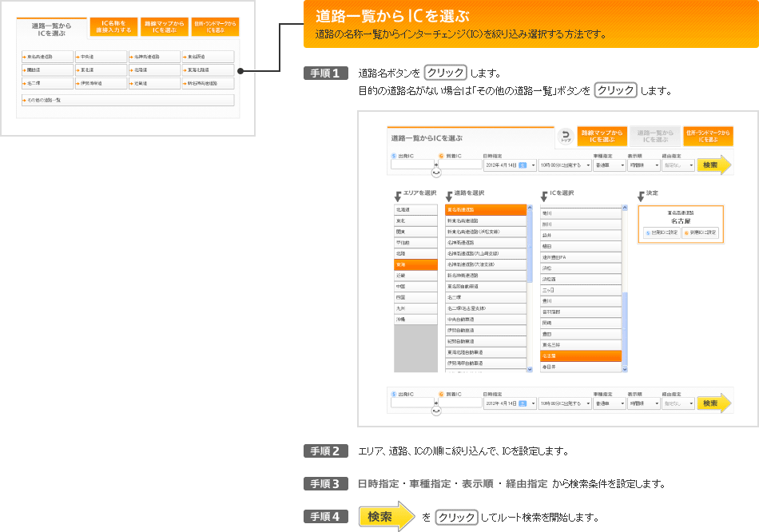Viewport: 759px width, 532px height.
Task: Select IC名称を直接入力する tab in small thumbnail
Action: (x=113, y=26)
